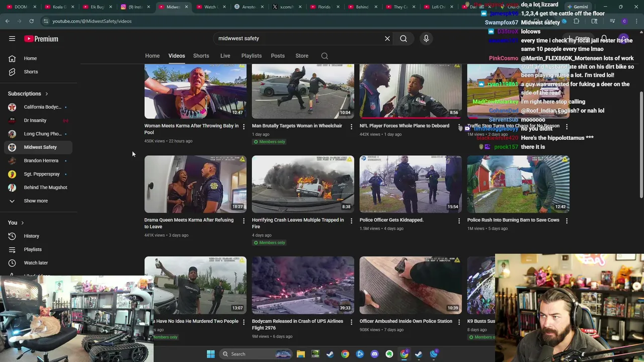Viewport: 644px width, 362px height.
Task: Open Watch later in the sidebar
Action: pos(38,262)
